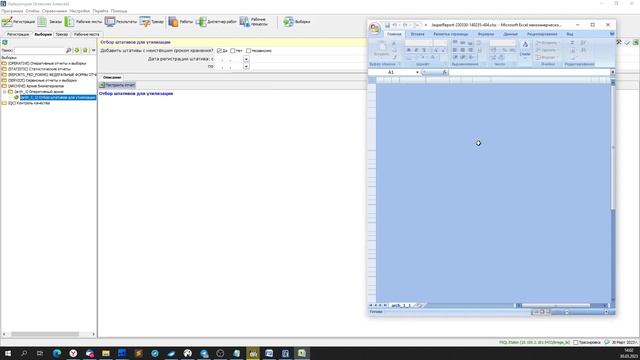Select the Описание tab
Image resolution: width=640 pixels, height=360 pixels.
point(112,77)
